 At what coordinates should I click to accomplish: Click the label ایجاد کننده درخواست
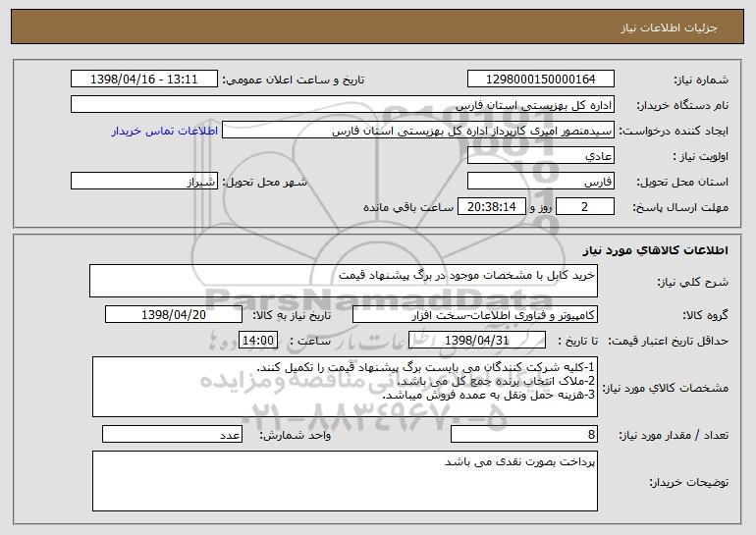click(x=674, y=131)
